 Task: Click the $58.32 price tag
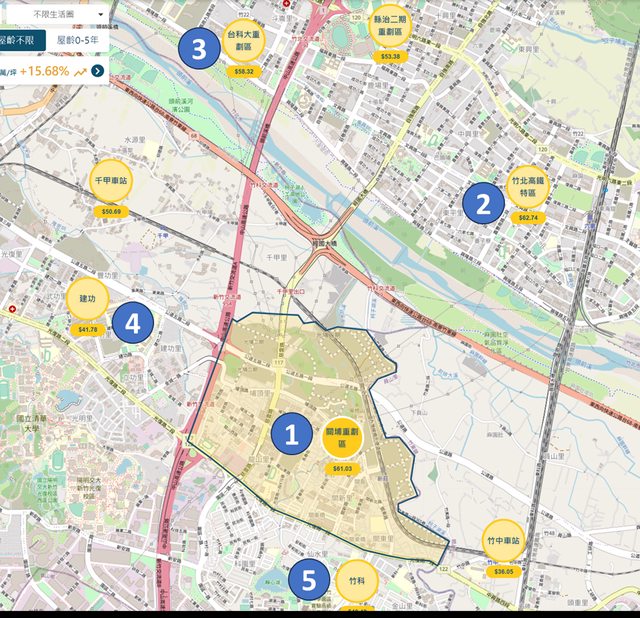[x=244, y=72]
